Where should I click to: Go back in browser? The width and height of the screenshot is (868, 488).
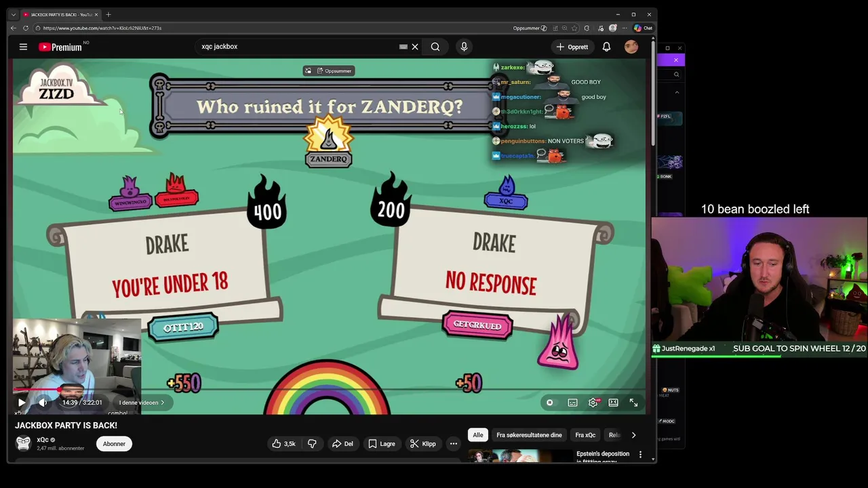click(13, 28)
